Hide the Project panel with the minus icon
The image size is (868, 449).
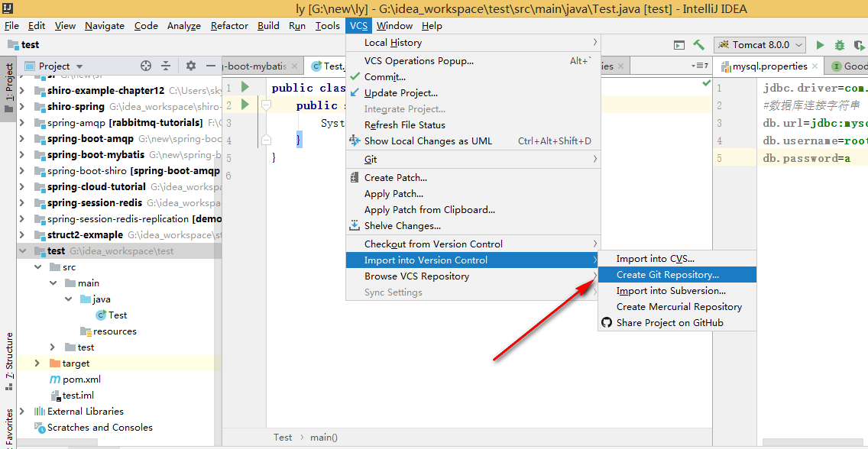[x=210, y=66]
